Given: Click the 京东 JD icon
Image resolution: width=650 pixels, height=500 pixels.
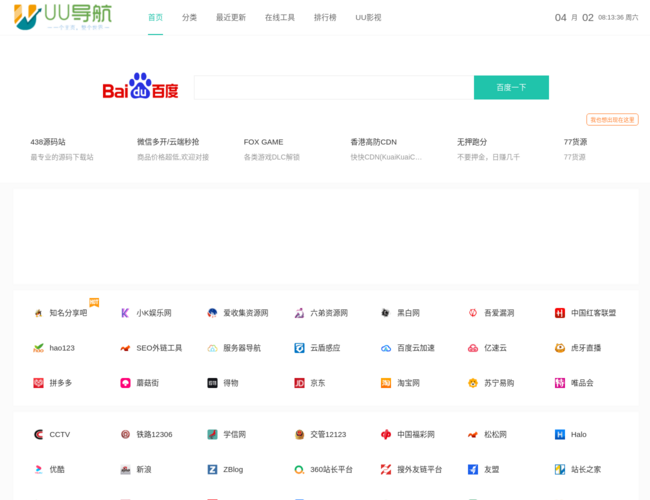Looking at the screenshot, I should tap(299, 383).
